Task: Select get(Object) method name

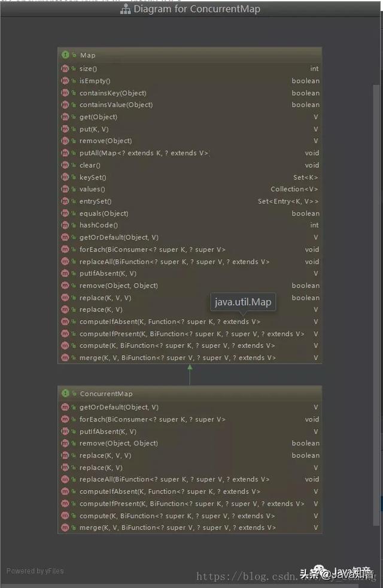Action: click(98, 117)
